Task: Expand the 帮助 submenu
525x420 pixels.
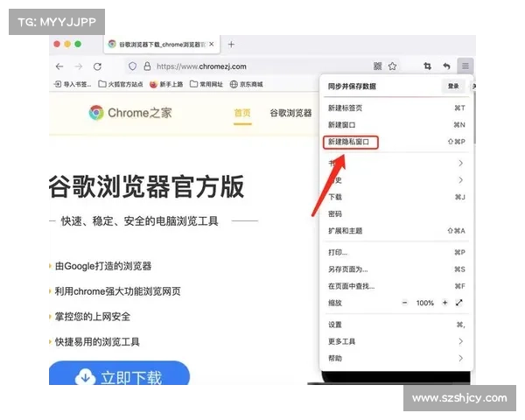Action: 395,358
